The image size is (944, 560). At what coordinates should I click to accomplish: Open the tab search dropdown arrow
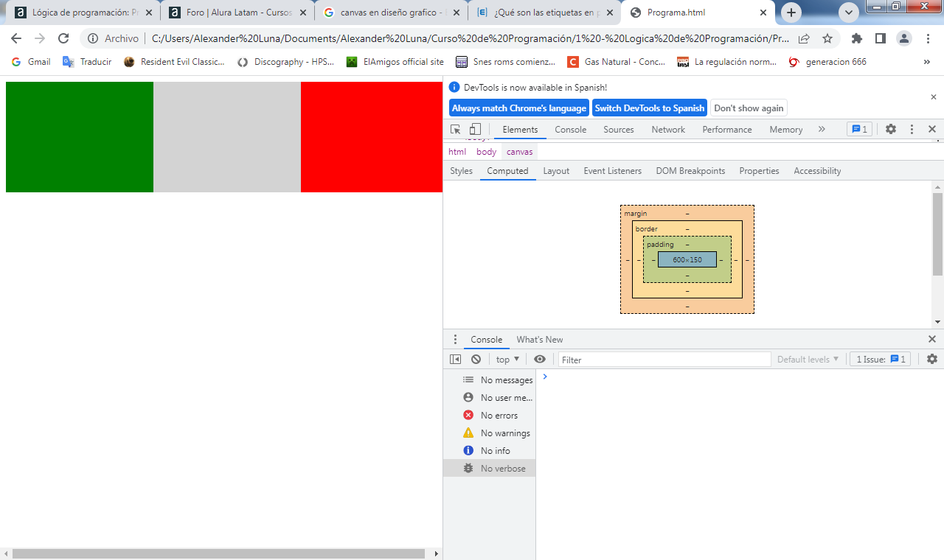(849, 13)
